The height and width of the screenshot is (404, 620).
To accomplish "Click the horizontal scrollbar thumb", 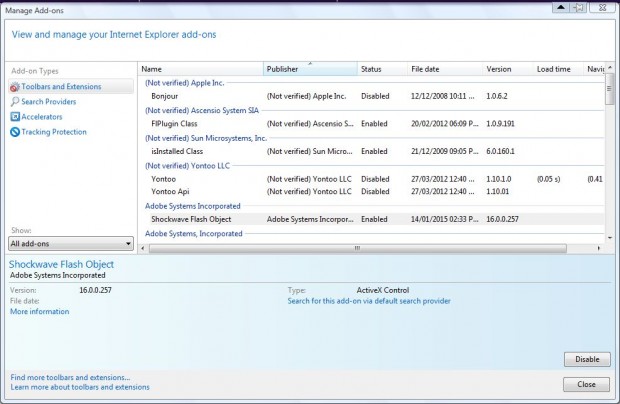I will pyautogui.click(x=357, y=248).
